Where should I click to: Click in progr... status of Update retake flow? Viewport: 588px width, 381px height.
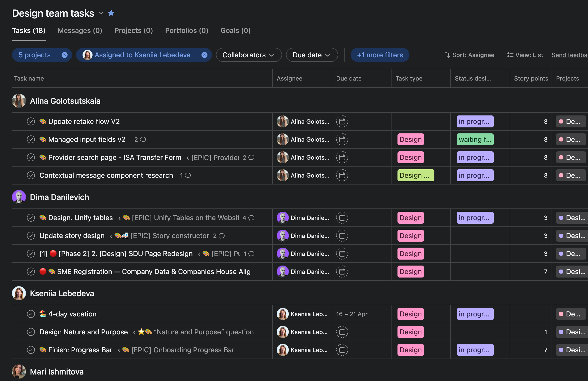(x=475, y=121)
